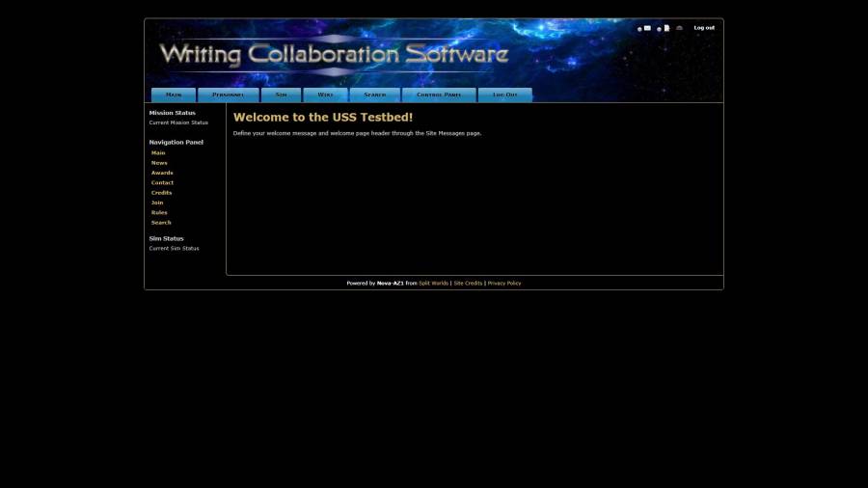Viewport: 868px width, 488px height.
Task: Open the private messages envelope icon
Action: 647,28
